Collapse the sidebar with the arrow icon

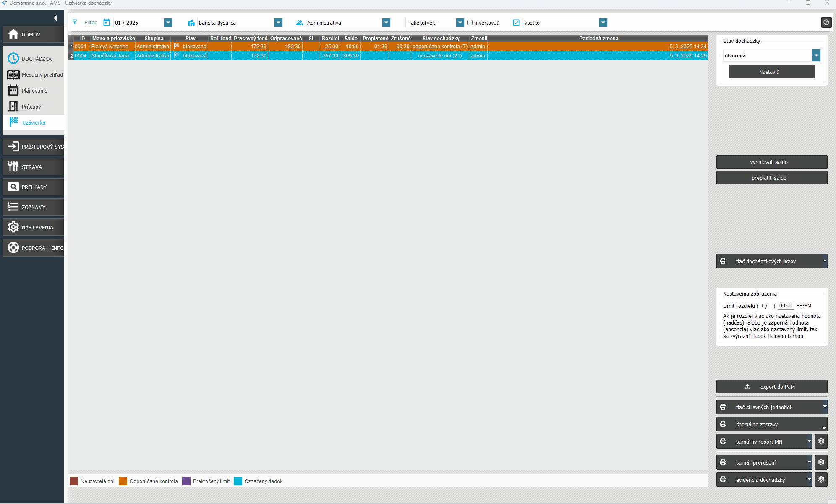pyautogui.click(x=55, y=18)
